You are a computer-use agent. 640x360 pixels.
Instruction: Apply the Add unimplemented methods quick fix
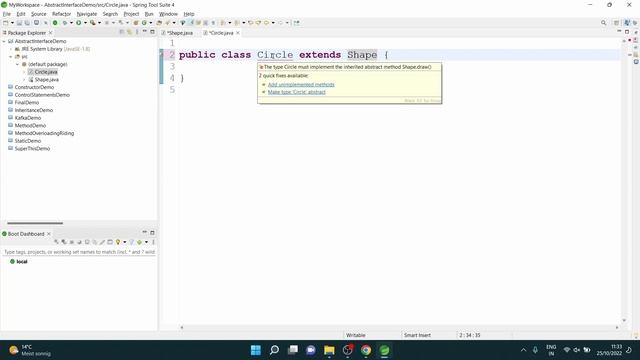[x=301, y=84]
